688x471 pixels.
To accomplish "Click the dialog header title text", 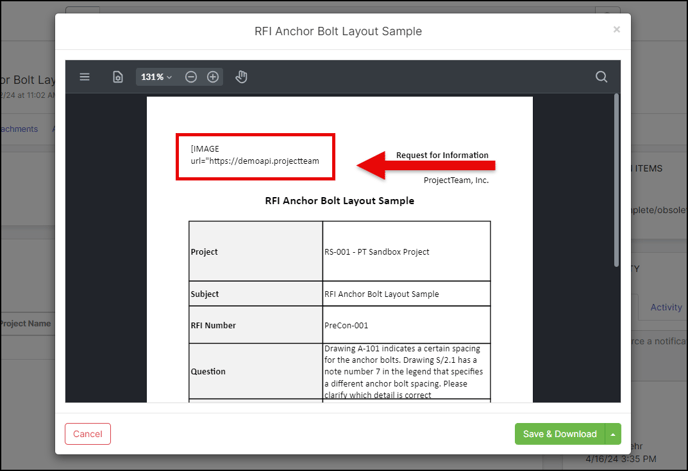I will (338, 31).
